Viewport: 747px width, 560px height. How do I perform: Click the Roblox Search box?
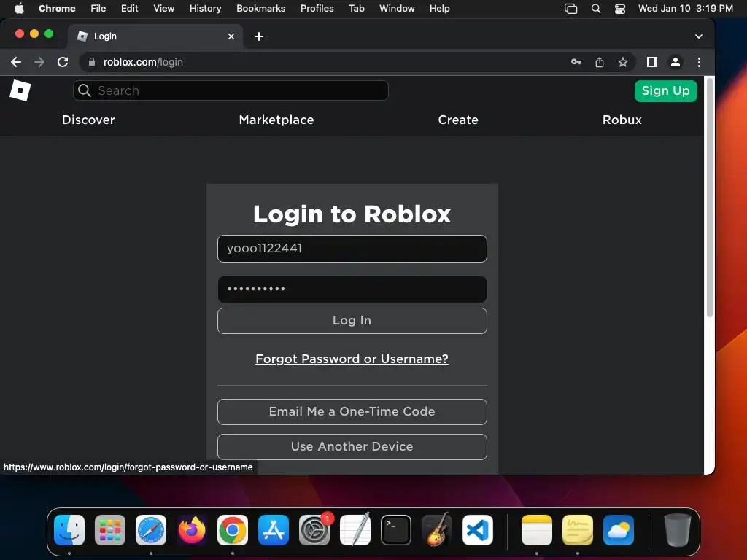point(231,90)
